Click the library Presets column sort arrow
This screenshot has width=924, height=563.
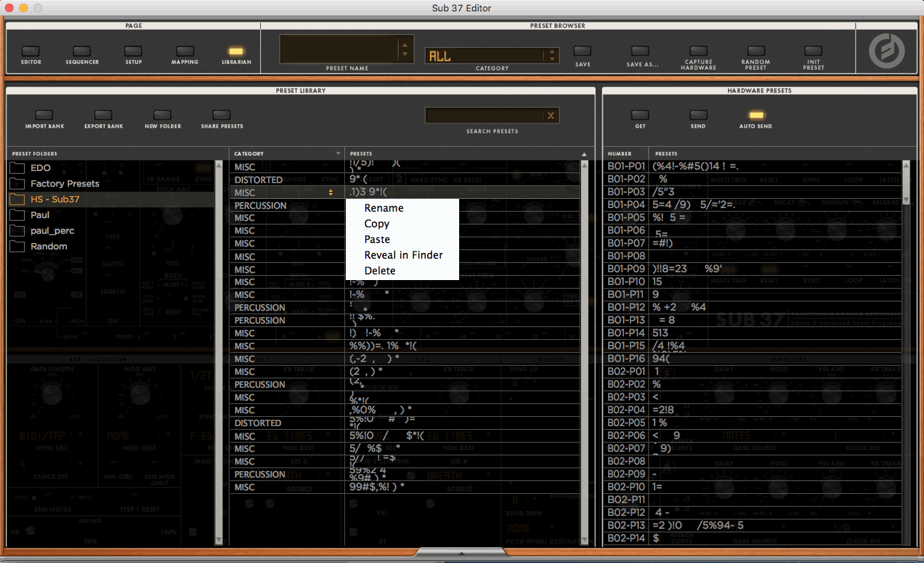pos(584,154)
